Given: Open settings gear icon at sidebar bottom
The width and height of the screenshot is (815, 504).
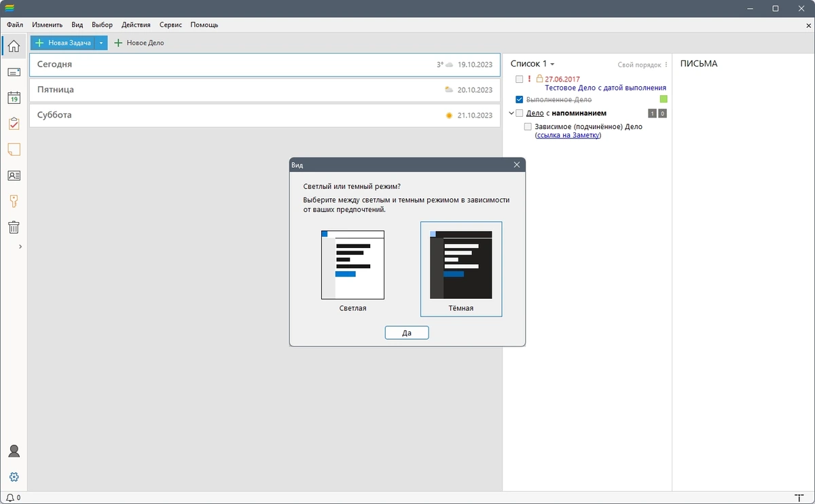Looking at the screenshot, I should (x=14, y=477).
